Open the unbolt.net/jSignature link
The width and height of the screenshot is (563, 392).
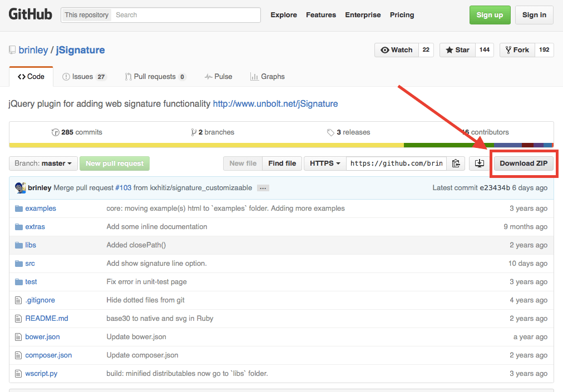pyautogui.click(x=275, y=103)
